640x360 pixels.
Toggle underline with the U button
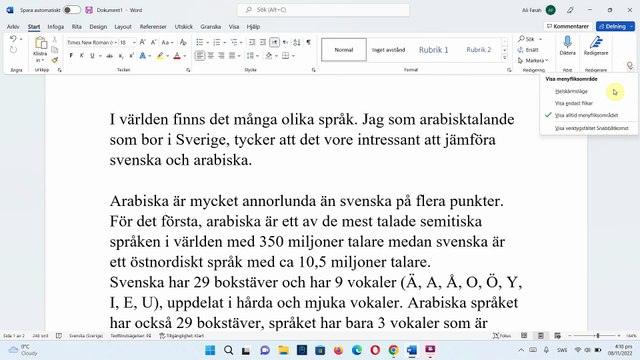(92, 56)
